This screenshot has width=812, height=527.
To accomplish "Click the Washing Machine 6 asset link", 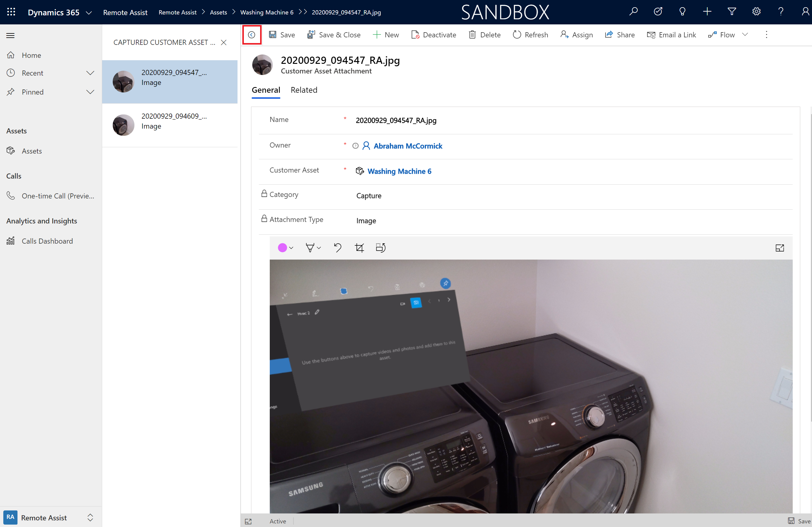I will pyautogui.click(x=399, y=171).
